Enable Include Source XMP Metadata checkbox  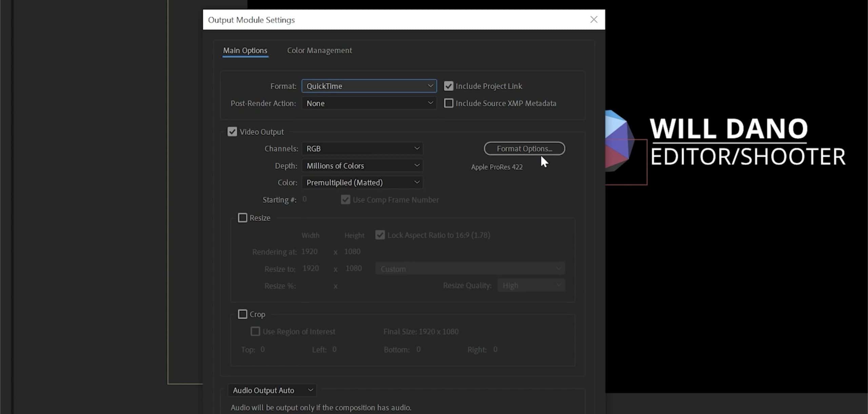point(449,103)
